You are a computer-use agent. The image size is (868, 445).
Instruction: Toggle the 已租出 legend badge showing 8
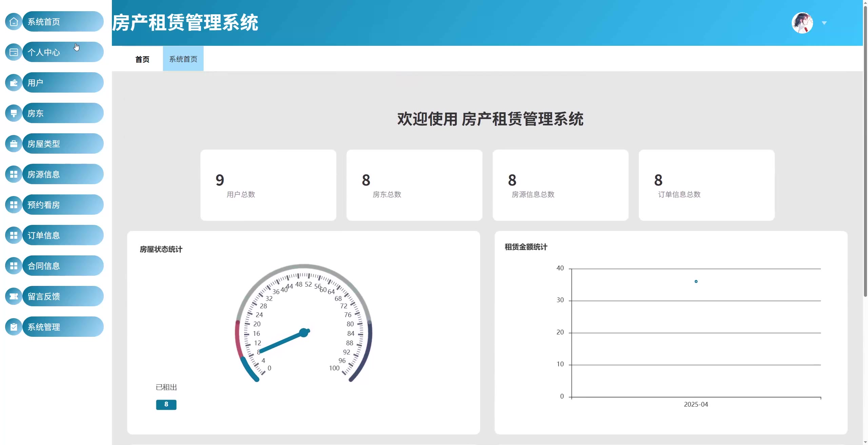(x=166, y=404)
